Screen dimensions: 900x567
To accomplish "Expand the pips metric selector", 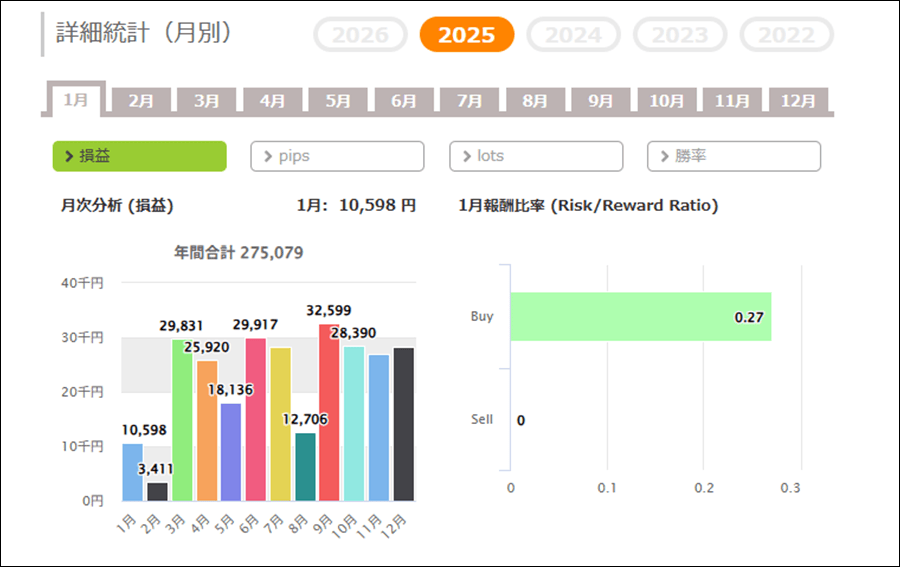I will point(337,156).
